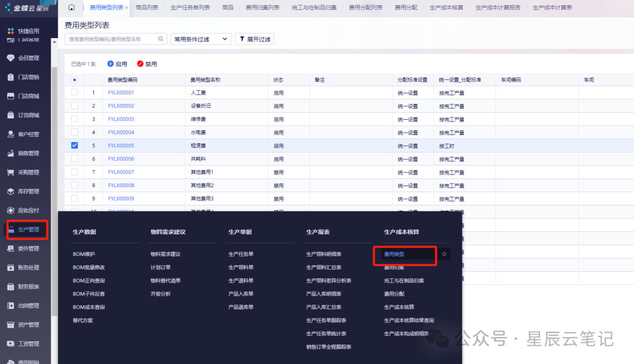
Task: Open 财务报表 in the sidebar
Action: pos(23,287)
